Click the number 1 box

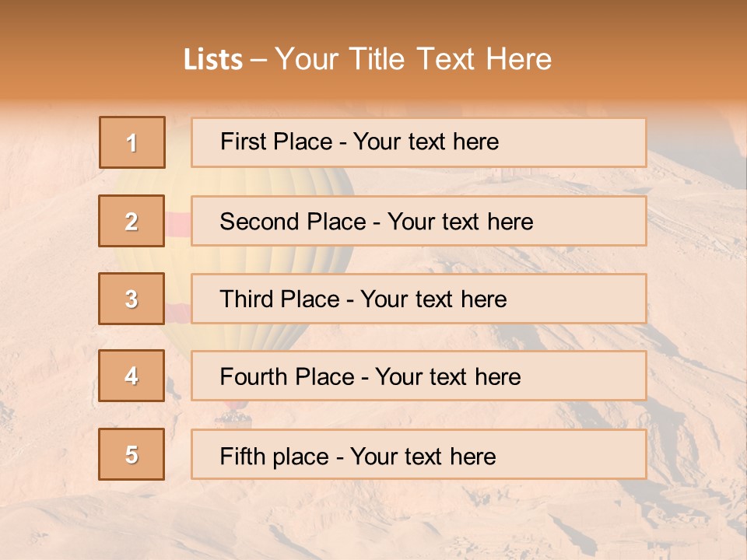tap(132, 142)
